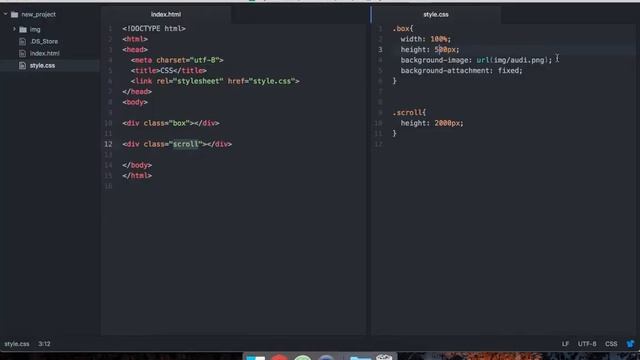Click the closing </body> tag

pyautogui.click(x=137, y=165)
